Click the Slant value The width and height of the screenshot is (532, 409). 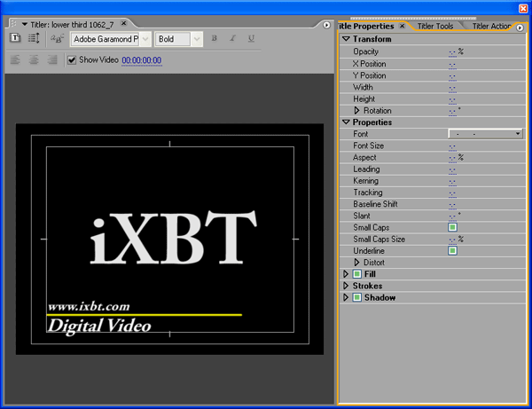tap(452, 216)
